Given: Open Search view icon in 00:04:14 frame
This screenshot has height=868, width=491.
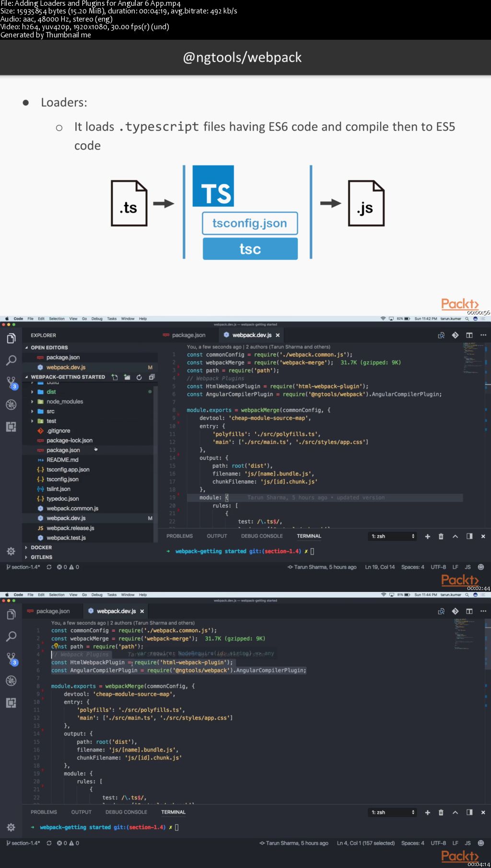Looking at the screenshot, I should click(11, 637).
